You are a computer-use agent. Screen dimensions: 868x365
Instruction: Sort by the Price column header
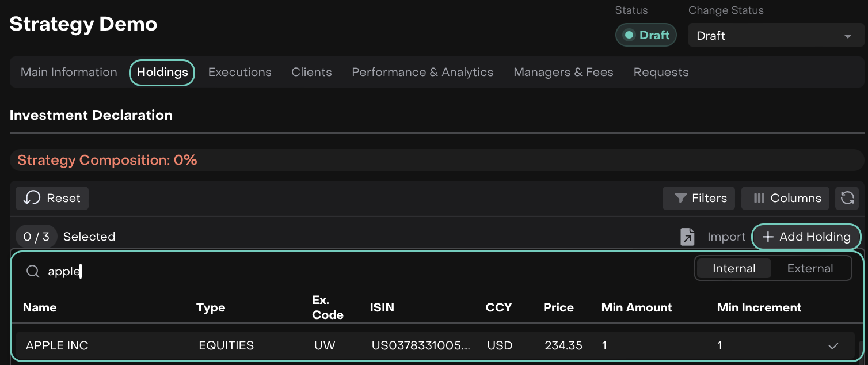coord(558,307)
